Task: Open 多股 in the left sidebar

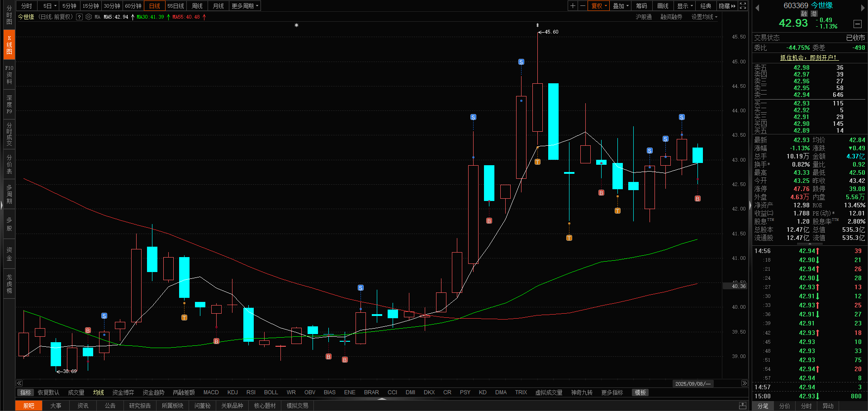Action: click(x=9, y=224)
